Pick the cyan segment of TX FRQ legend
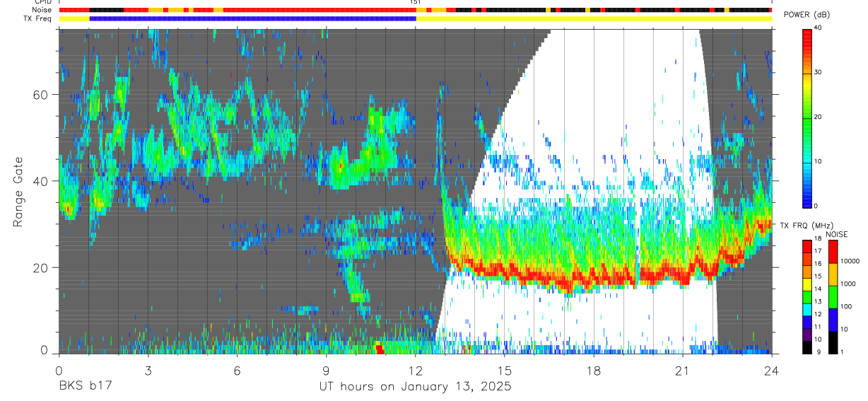 click(807, 310)
